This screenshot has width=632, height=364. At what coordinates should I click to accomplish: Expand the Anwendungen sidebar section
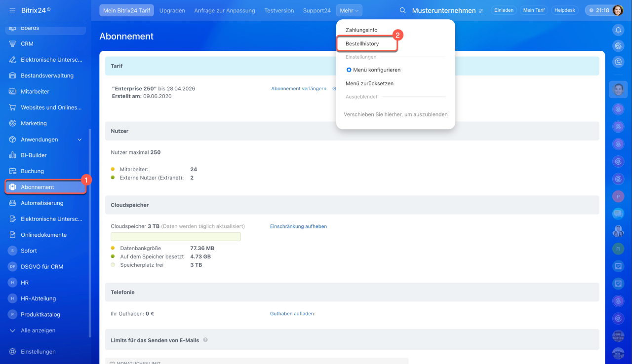pyautogui.click(x=80, y=140)
